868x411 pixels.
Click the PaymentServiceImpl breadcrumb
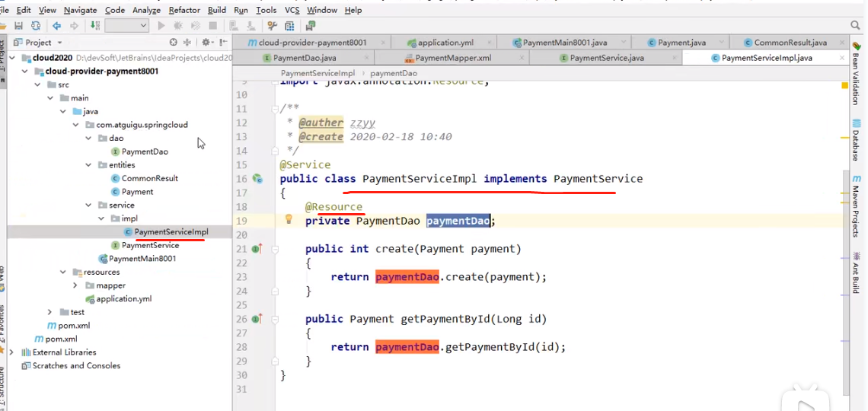pos(318,73)
